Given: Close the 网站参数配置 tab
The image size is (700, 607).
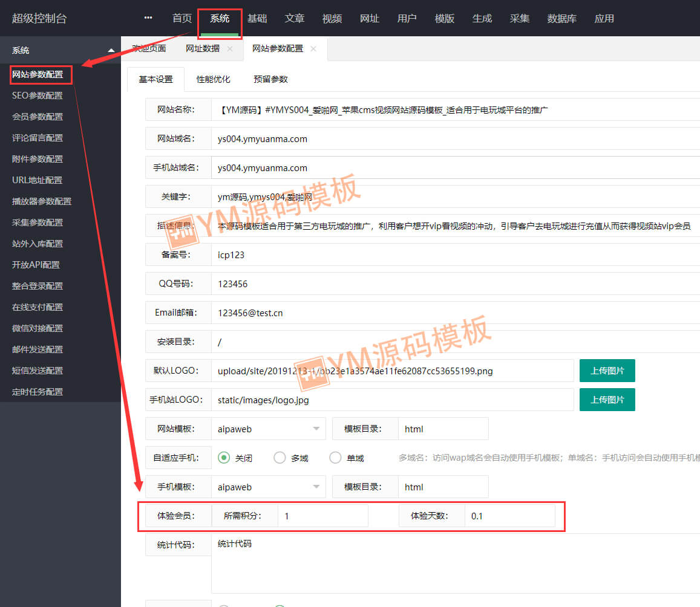Looking at the screenshot, I should [x=313, y=49].
